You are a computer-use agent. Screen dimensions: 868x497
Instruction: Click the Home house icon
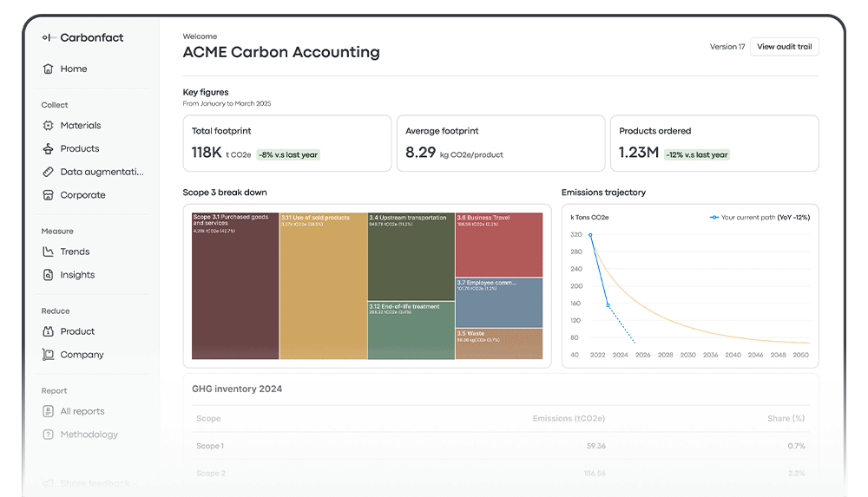coord(48,69)
